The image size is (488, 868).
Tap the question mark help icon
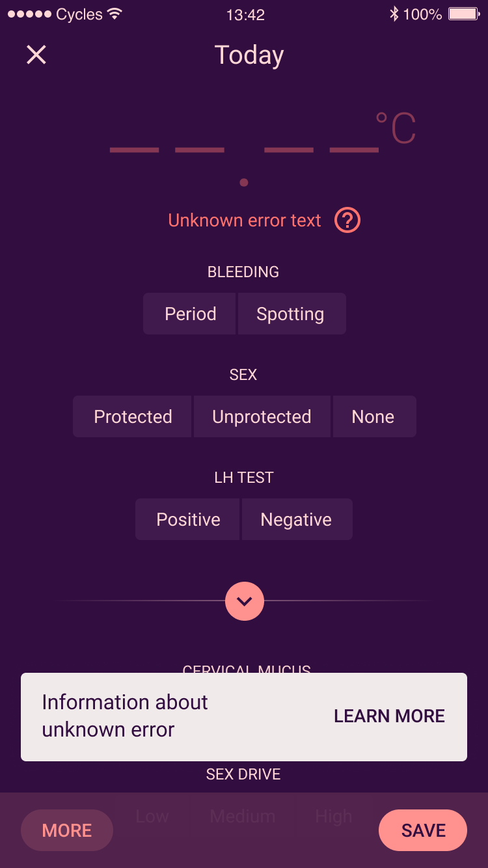(x=347, y=221)
